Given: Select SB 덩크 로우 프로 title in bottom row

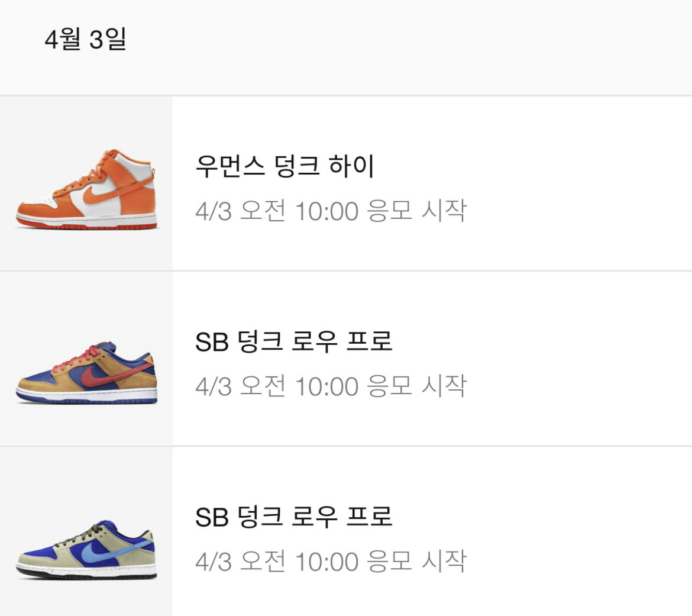Looking at the screenshot, I should click(x=293, y=517).
